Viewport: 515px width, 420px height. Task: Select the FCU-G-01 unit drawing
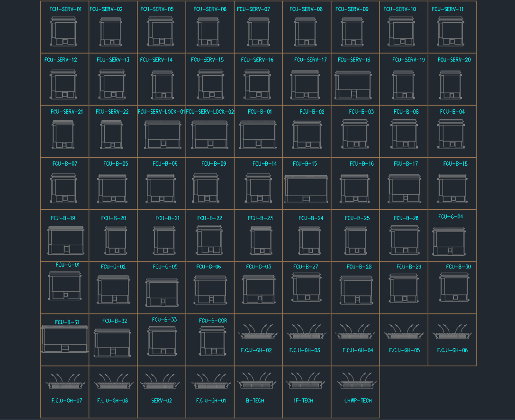[64, 286]
